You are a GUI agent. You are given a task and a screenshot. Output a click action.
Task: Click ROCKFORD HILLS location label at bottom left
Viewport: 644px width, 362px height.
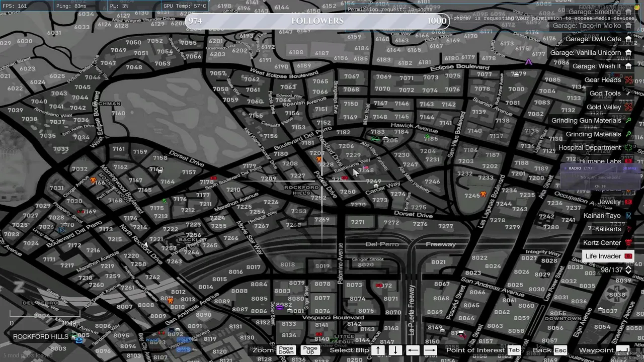(41, 336)
